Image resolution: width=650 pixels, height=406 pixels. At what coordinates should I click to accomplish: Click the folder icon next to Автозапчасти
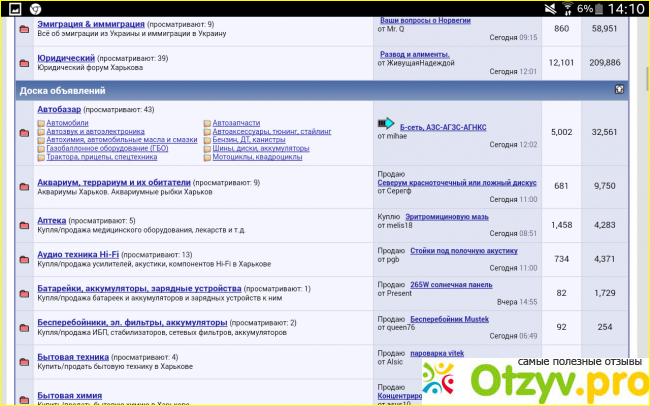tap(207, 124)
